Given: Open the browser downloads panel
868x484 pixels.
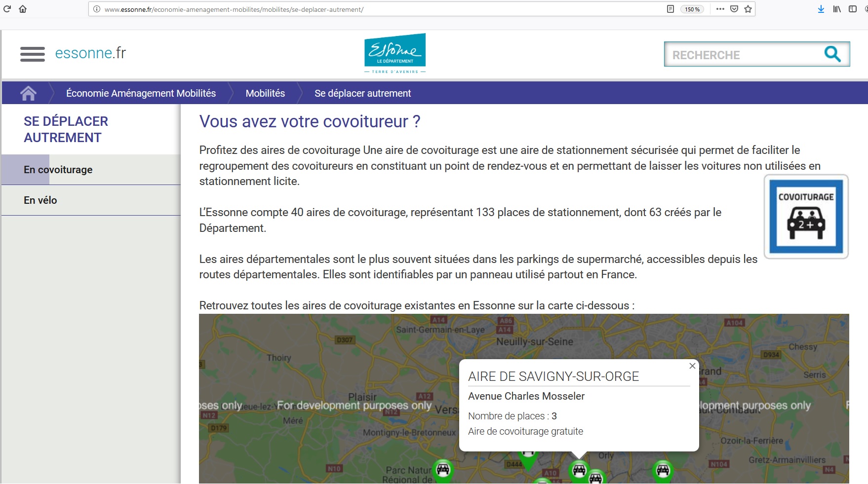Looking at the screenshot, I should tap(821, 9).
